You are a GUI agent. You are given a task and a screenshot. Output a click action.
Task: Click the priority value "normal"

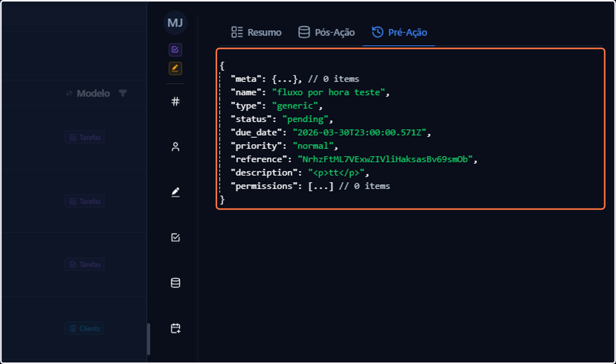(313, 146)
